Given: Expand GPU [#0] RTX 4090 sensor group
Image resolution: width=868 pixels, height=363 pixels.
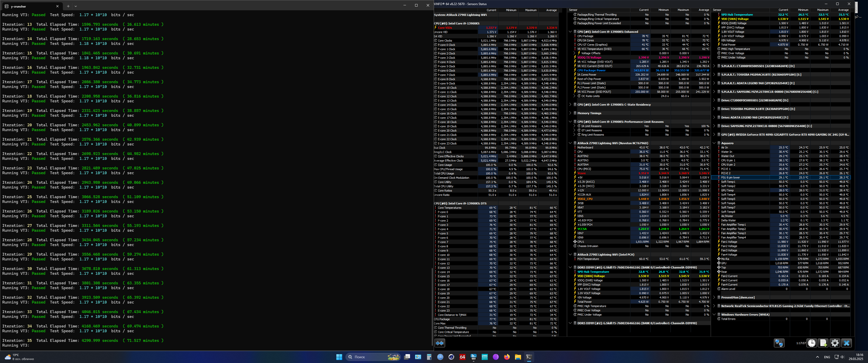Looking at the screenshot, I should coord(714,134).
